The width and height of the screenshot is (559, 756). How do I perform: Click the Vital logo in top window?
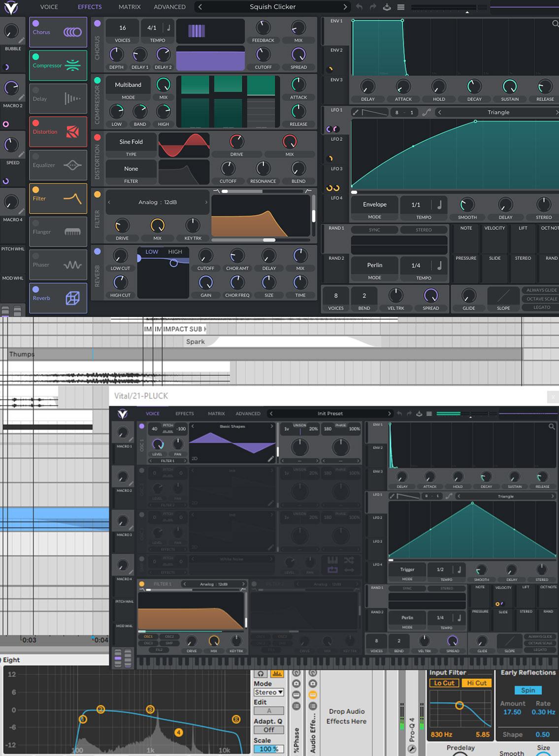[11, 7]
